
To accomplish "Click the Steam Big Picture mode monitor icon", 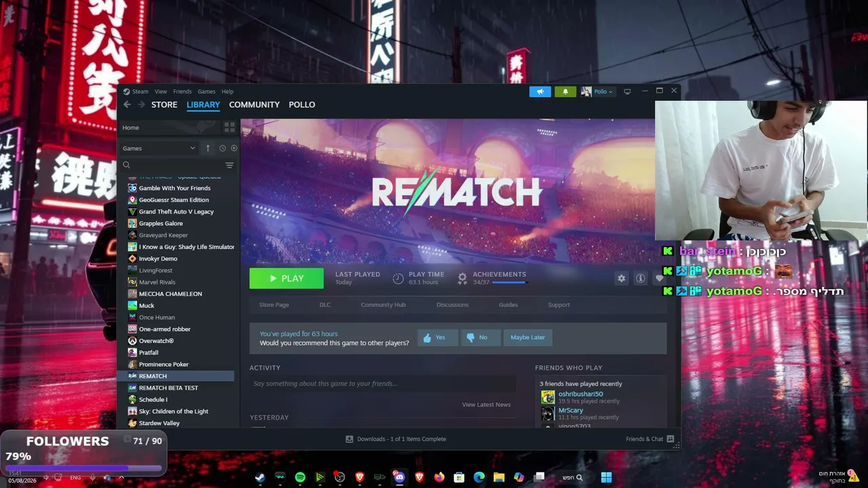I will click(627, 91).
